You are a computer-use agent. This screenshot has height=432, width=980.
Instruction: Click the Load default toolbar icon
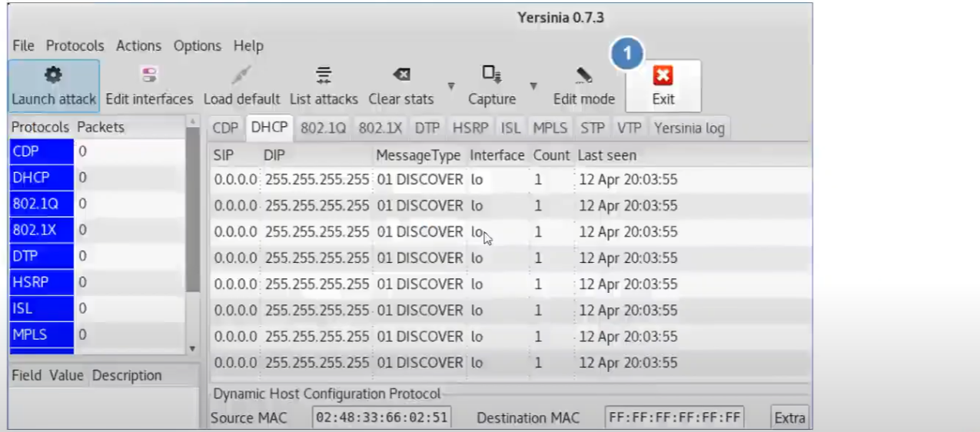click(241, 75)
